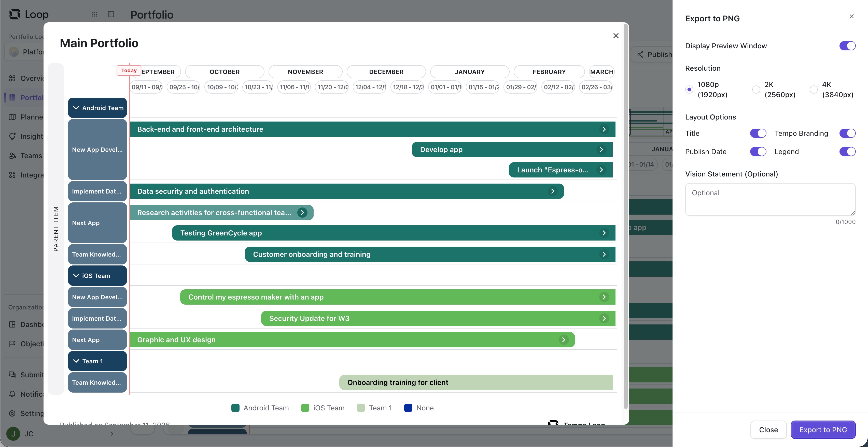Click the Portfolio sidebar icon
Image resolution: width=868 pixels, height=447 pixels.
(12, 98)
